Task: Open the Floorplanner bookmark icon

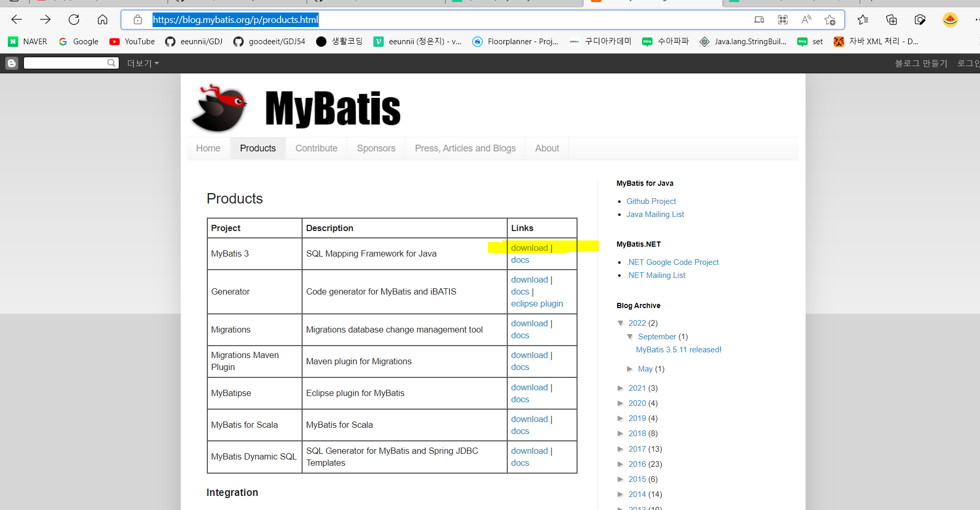Action: pos(478,41)
